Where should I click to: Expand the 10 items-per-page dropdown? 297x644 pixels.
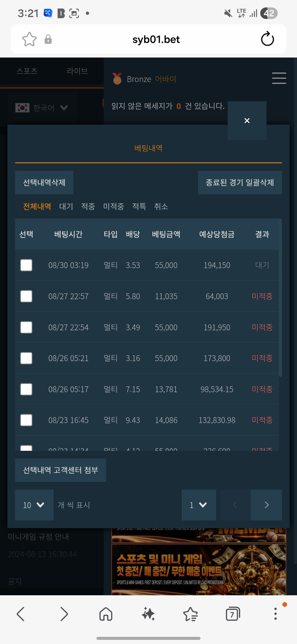pos(34,505)
